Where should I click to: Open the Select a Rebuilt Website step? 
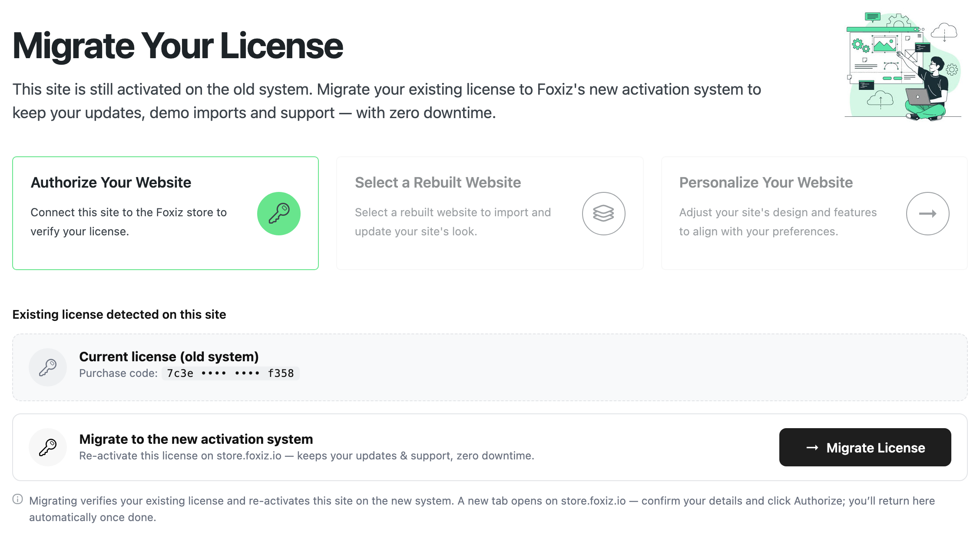click(490, 213)
